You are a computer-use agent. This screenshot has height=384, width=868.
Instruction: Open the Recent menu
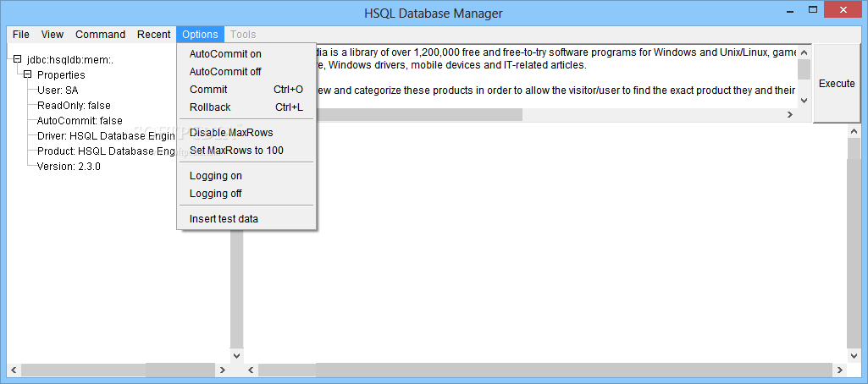coord(154,35)
